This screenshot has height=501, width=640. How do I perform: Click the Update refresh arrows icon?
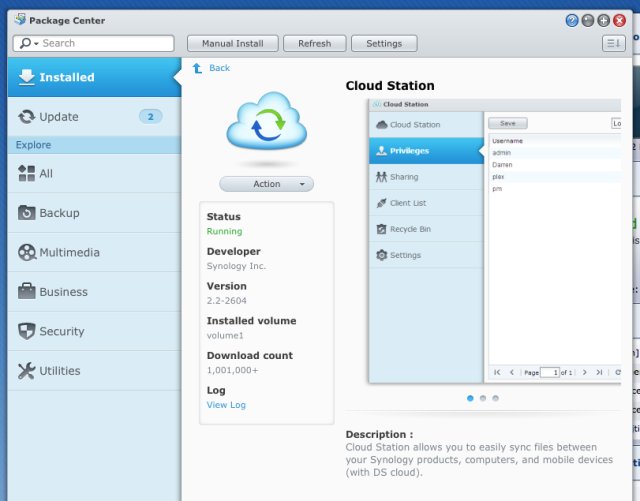(x=27, y=117)
